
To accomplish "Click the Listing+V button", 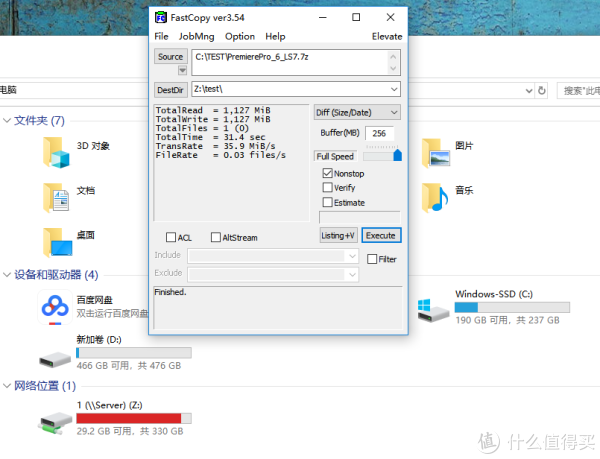I will tap(338, 236).
